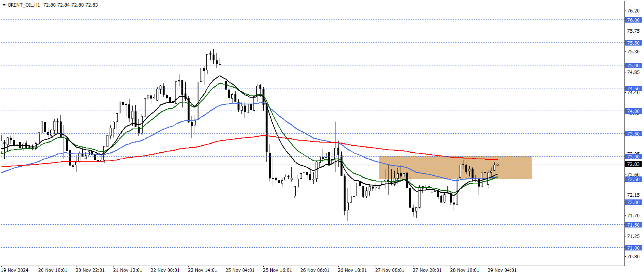Click the 71.50 level label
Viewport: 644px width, 275px height.
[633, 225]
